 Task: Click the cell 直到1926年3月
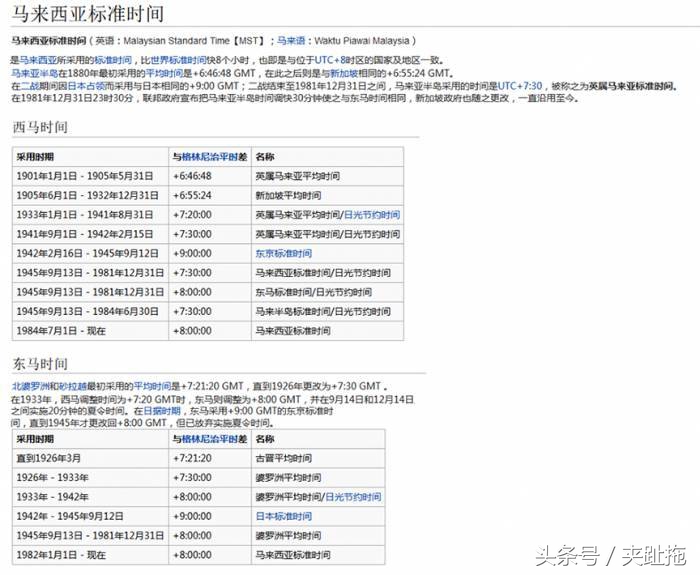pyautogui.click(x=90, y=458)
